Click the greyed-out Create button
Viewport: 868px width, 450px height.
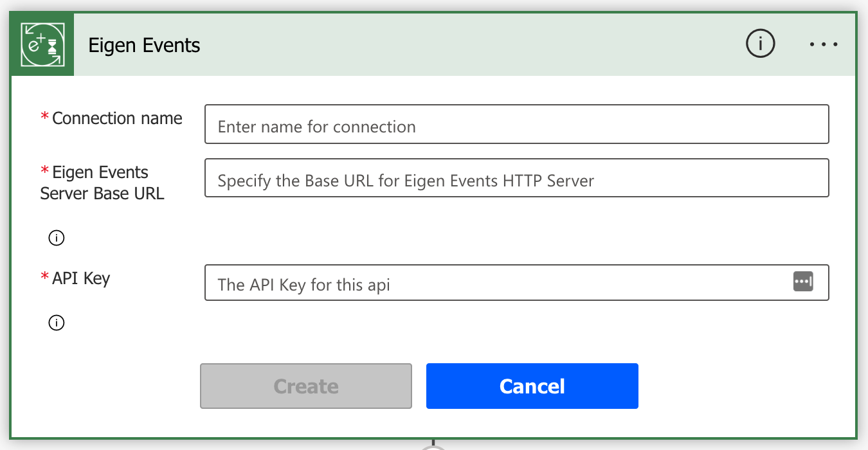click(306, 386)
